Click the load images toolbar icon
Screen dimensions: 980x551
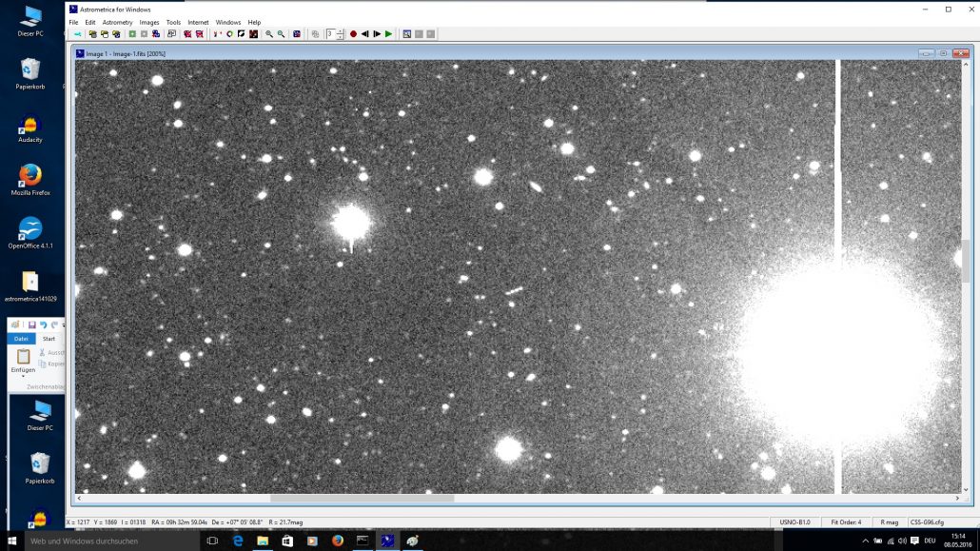(x=92, y=34)
